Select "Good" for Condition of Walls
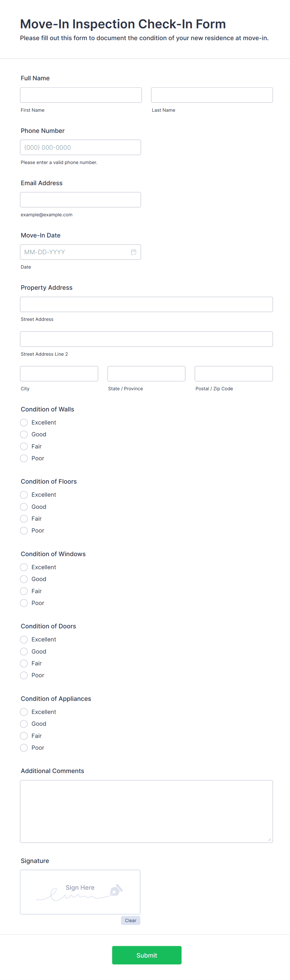The width and height of the screenshot is (290, 980). click(x=24, y=434)
